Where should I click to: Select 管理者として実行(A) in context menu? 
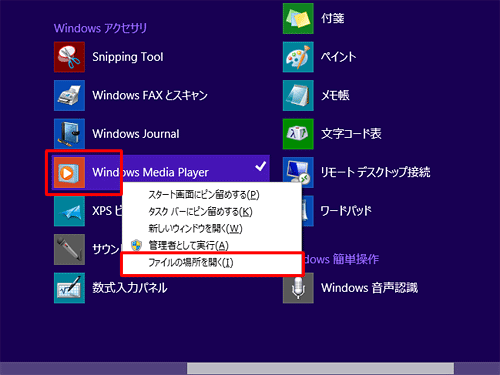[212, 246]
